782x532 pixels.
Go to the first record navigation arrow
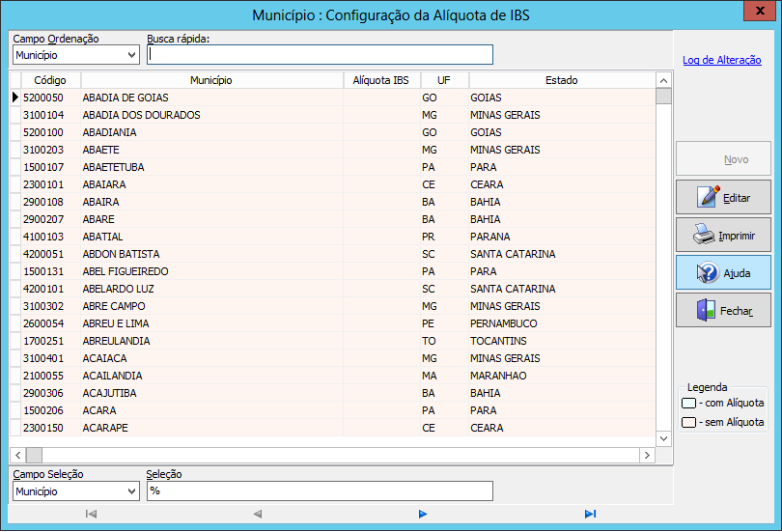(91, 514)
